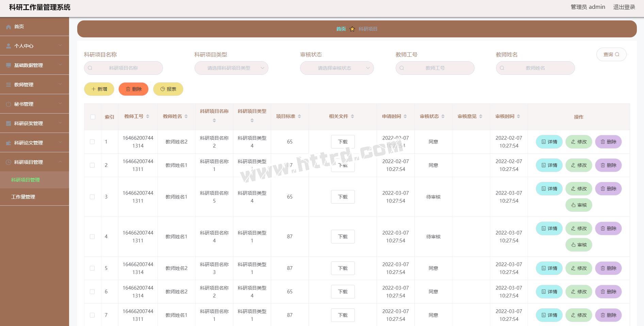Sort by 审核时间 column arrows
The height and width of the screenshot is (326, 644).
click(x=518, y=116)
